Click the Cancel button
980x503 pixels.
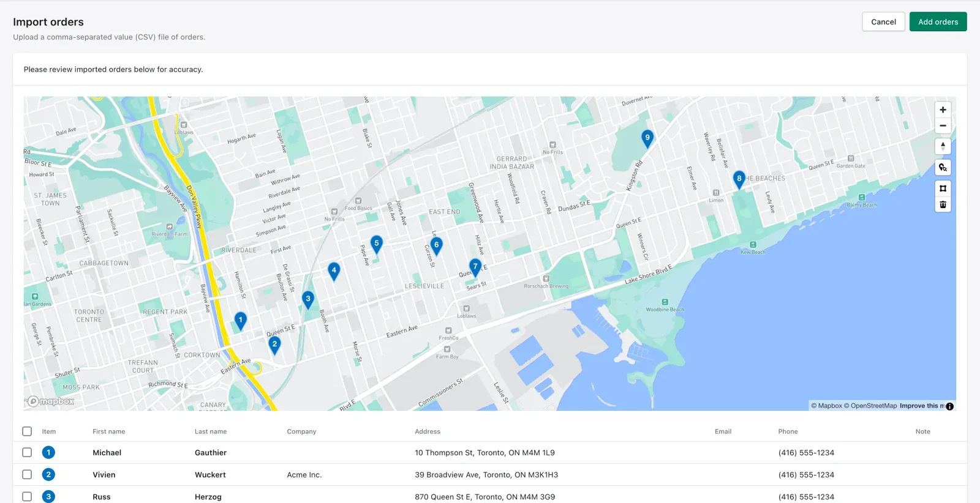pos(883,22)
